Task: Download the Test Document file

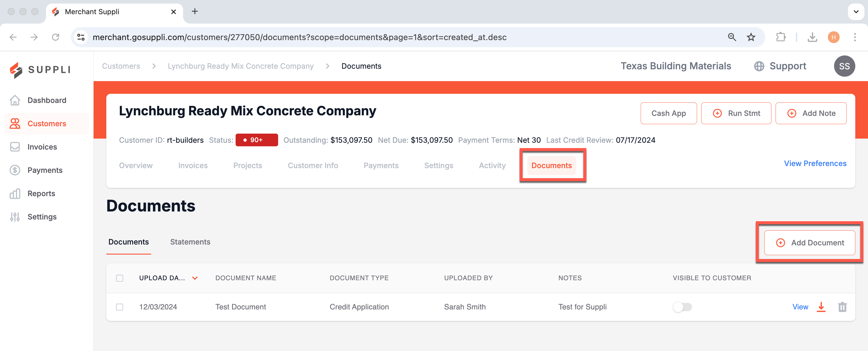Action: [821, 307]
